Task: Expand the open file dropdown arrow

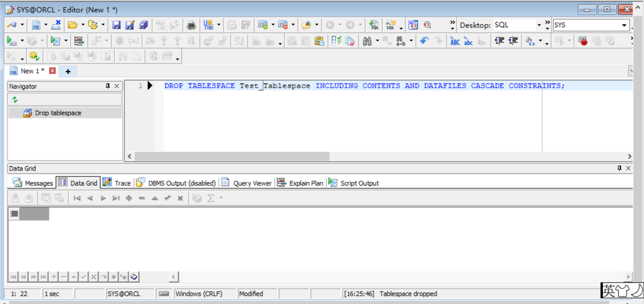Action: point(83,25)
